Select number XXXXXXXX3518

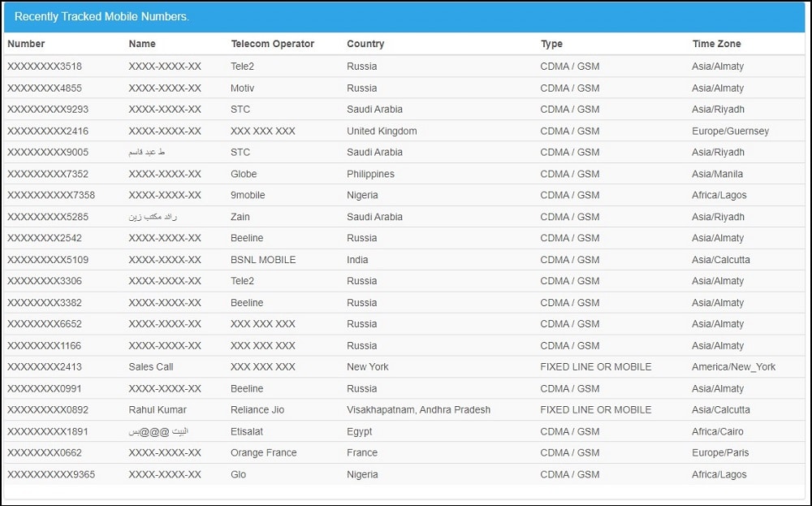45,67
